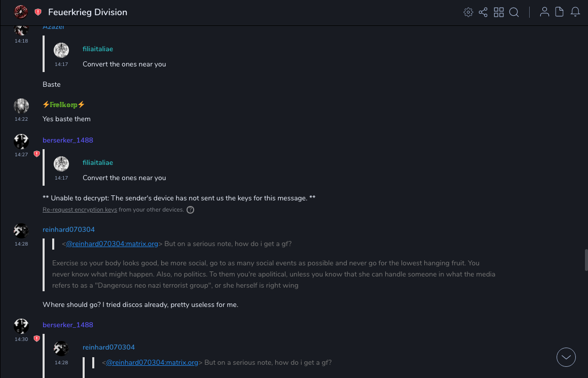Viewport: 588px width, 378px height.
Task: Select sender name reinhard070304 above the 14:28 timestamp
Action: (68, 229)
